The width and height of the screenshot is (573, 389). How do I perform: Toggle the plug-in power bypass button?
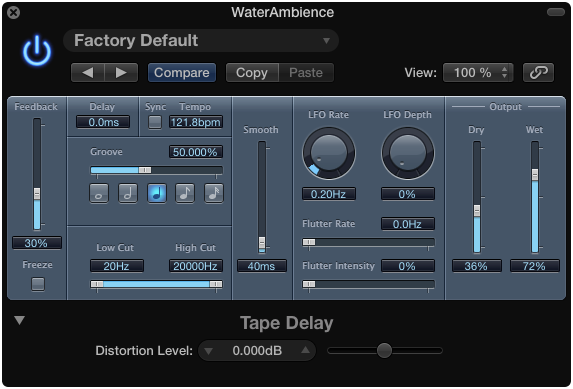pyautogui.click(x=37, y=51)
